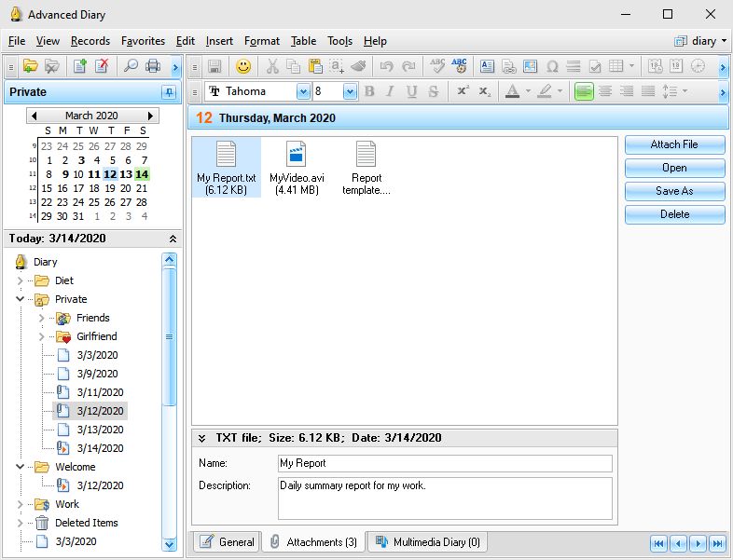Screen dimensions: 733x560
Task: Insert a special symbol with the Omega icon
Action: [552, 66]
